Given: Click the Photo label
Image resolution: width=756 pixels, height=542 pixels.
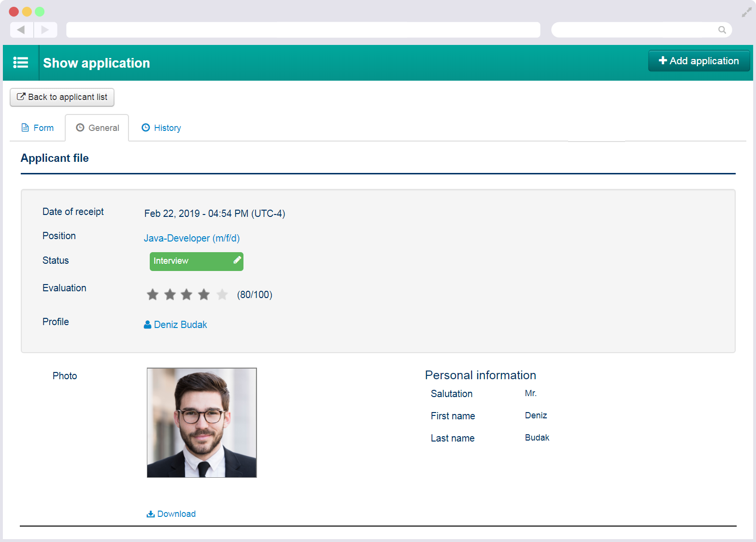Looking at the screenshot, I should [65, 376].
